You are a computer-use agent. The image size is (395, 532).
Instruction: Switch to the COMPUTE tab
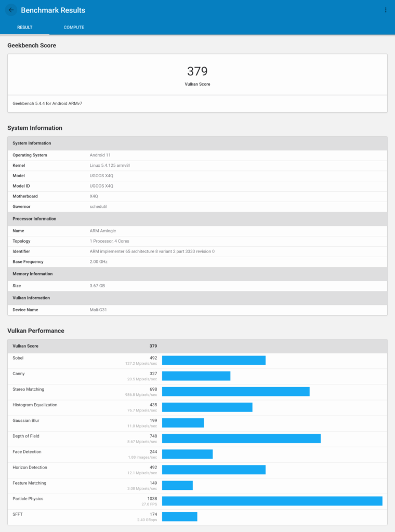74,28
